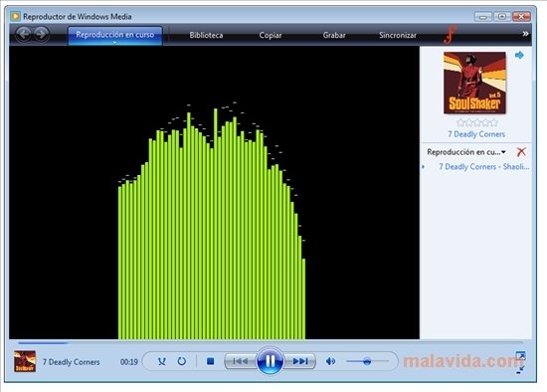Click the small album thumbnail in control bar
Screen dimensions: 547x392
tap(25, 361)
